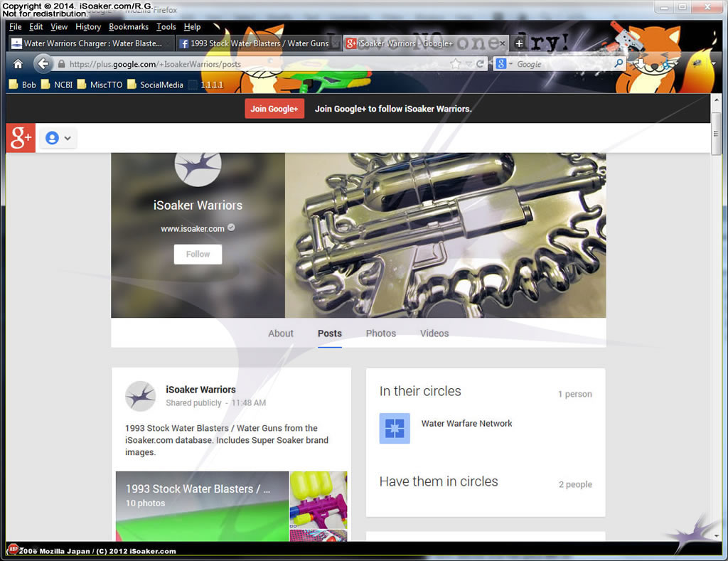Viewport: 728px width, 561px height.
Task: Click the post author avatar icon
Action: pos(141,396)
